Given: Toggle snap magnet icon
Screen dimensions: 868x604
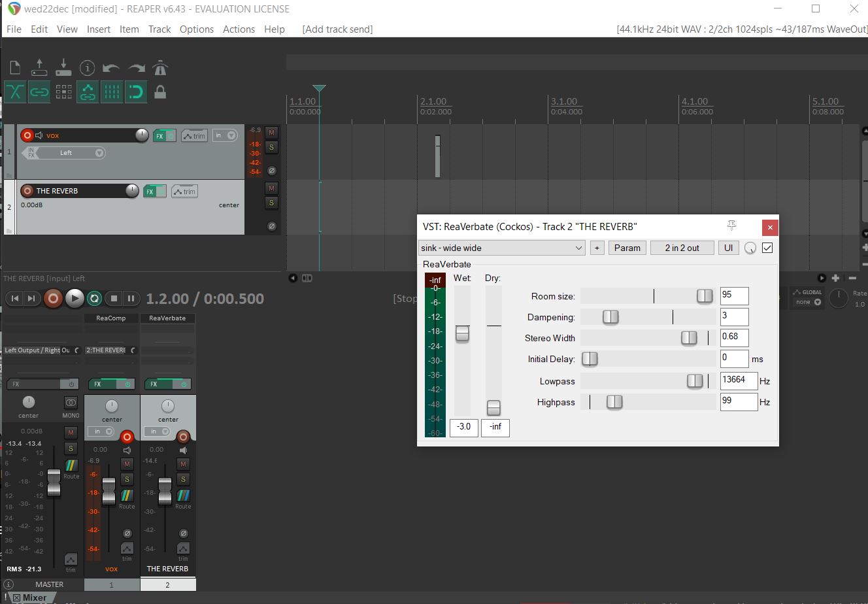Looking at the screenshot, I should point(136,92).
